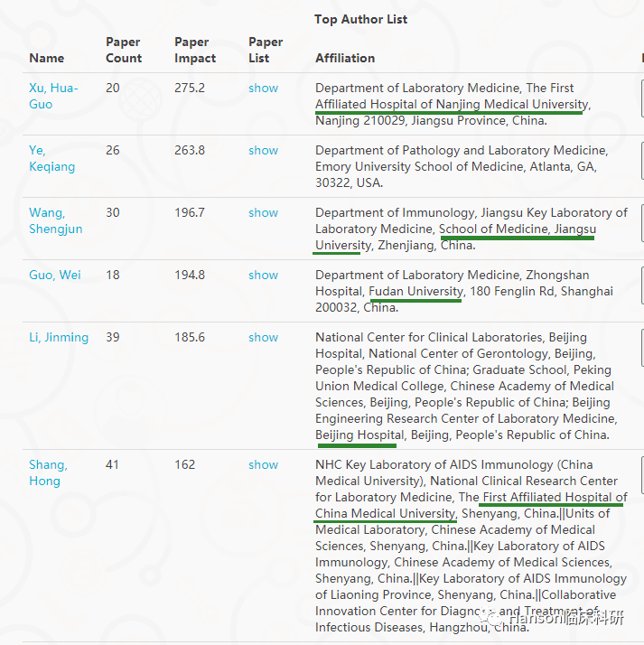
Task: Select paper count 41 for Shang, Hong
Action: pyautogui.click(x=112, y=465)
